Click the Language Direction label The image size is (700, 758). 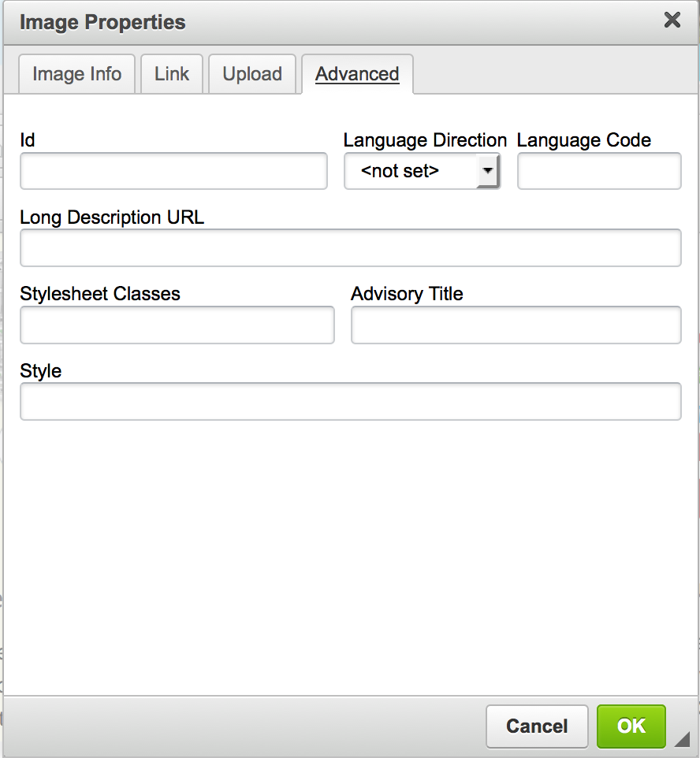click(x=425, y=140)
